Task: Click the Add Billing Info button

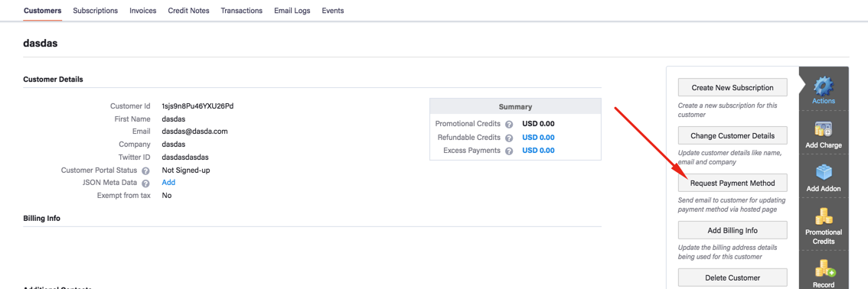Action: coord(733,230)
